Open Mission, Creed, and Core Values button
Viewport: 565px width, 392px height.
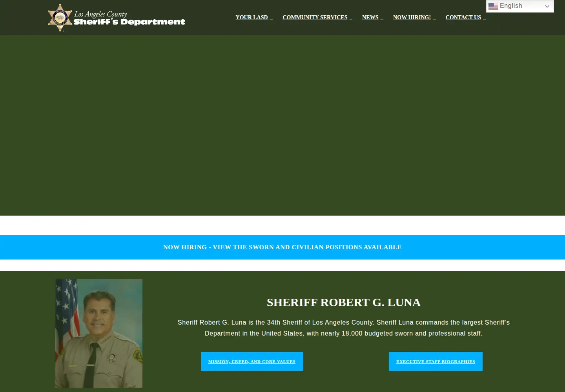click(252, 361)
